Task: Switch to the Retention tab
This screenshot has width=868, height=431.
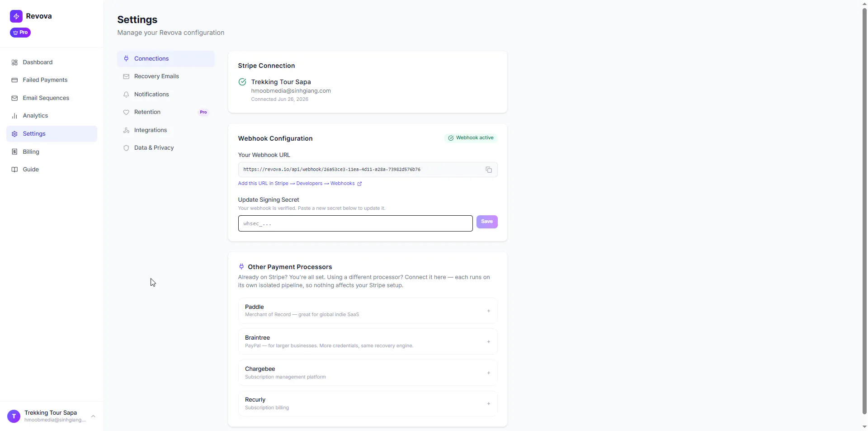Action: 166,112
